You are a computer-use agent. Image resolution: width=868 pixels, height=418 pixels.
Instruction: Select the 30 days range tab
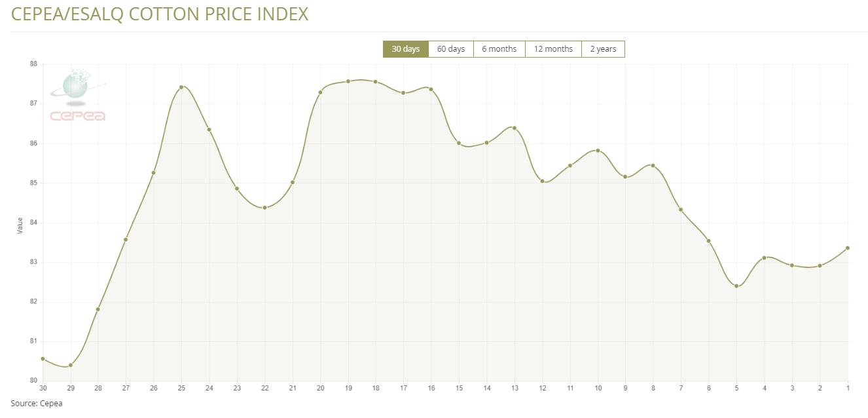point(405,49)
